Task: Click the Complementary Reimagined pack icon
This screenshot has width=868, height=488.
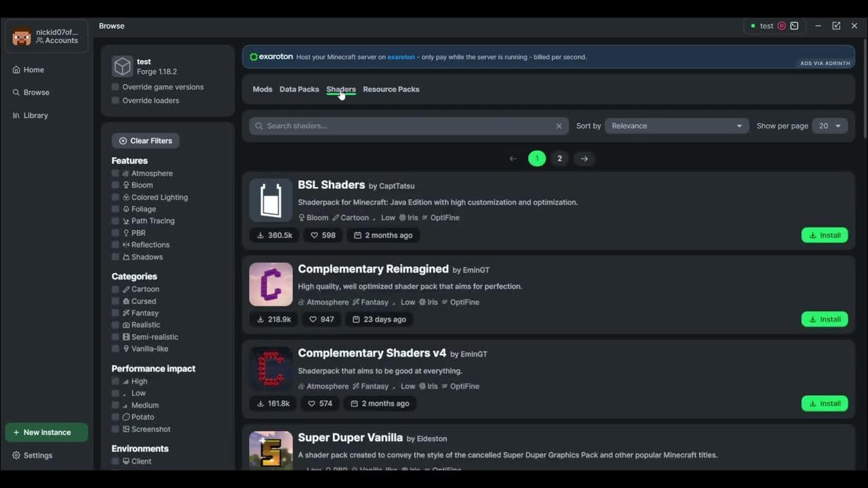Action: pos(271,284)
